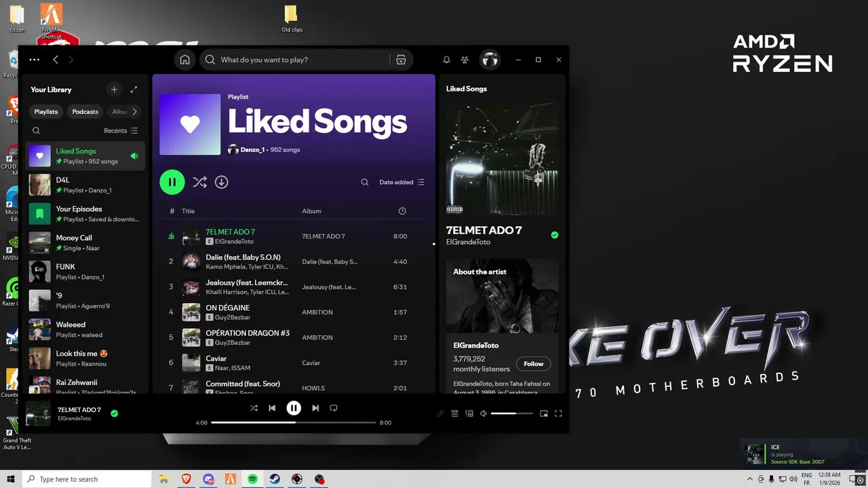Open Your Episodes in the library
868x488 pixels.
pyautogui.click(x=85, y=213)
